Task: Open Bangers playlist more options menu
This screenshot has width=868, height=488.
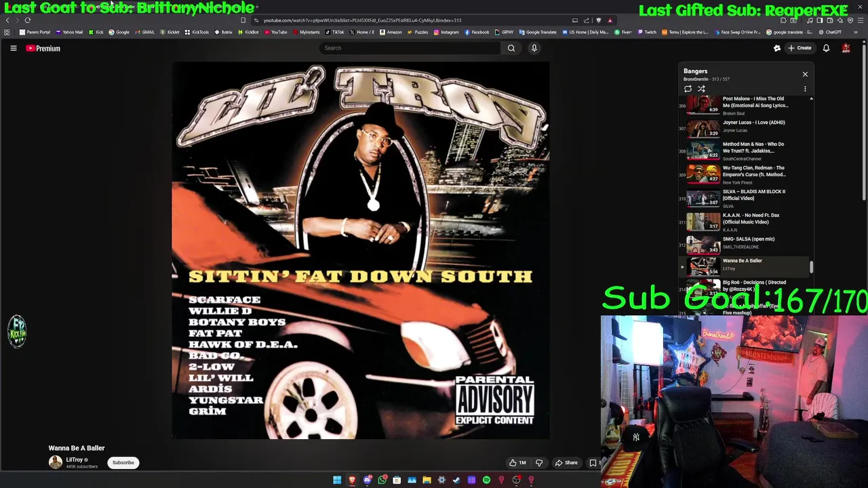Action: pyautogui.click(x=805, y=89)
